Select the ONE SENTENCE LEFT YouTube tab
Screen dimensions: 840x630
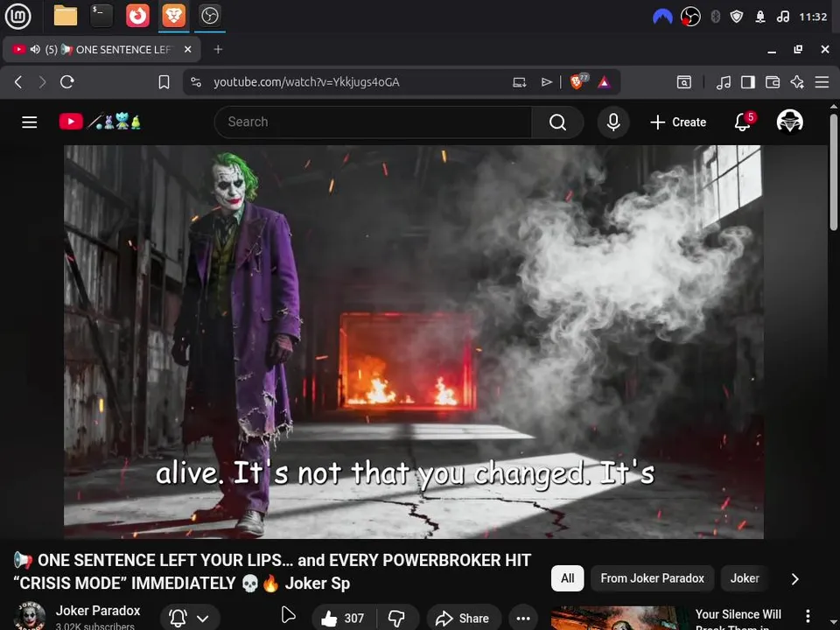click(x=101, y=49)
